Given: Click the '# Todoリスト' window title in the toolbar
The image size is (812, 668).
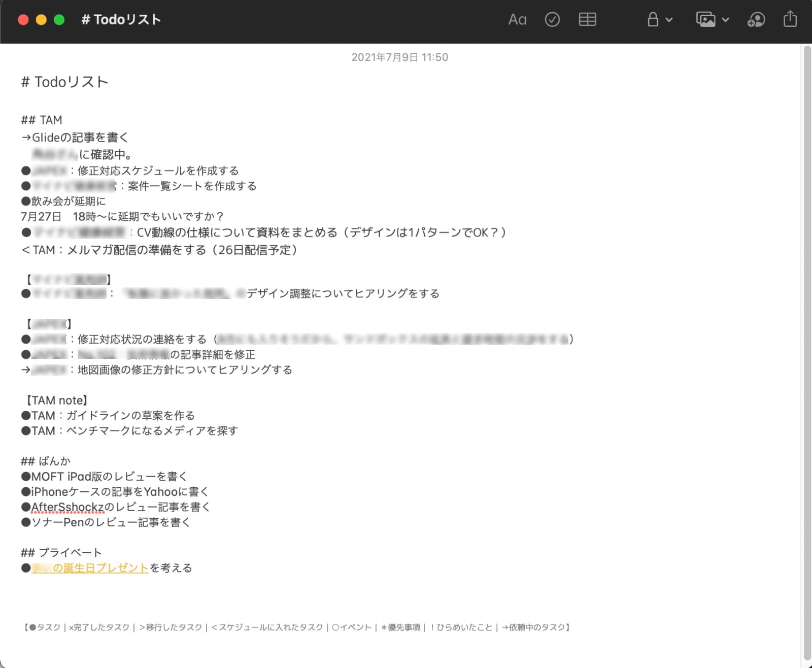Looking at the screenshot, I should click(x=121, y=20).
